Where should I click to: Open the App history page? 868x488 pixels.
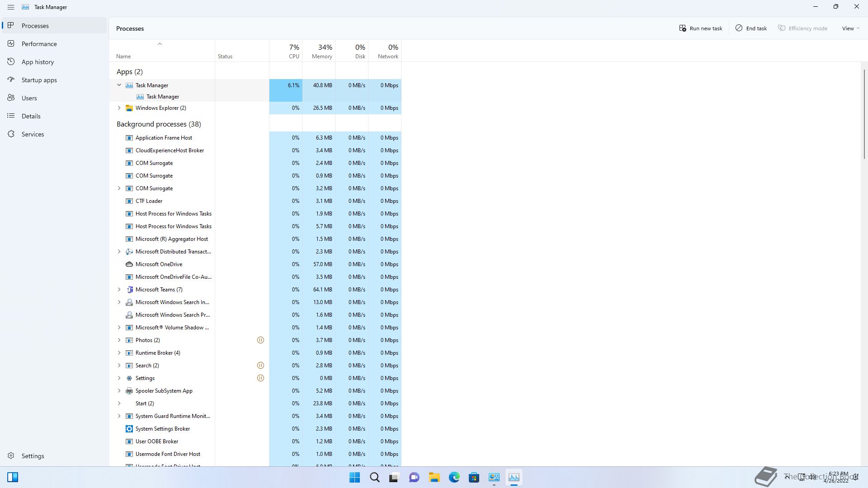pos(54,62)
